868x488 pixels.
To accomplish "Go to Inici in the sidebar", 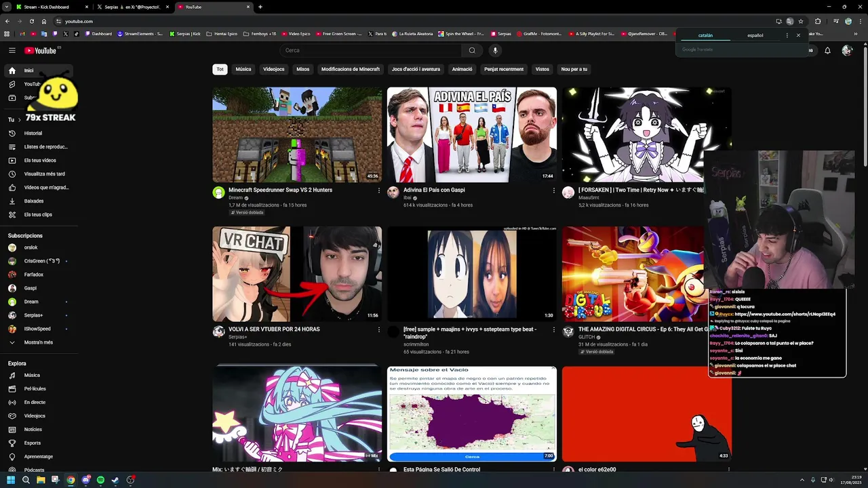I will click(x=38, y=70).
